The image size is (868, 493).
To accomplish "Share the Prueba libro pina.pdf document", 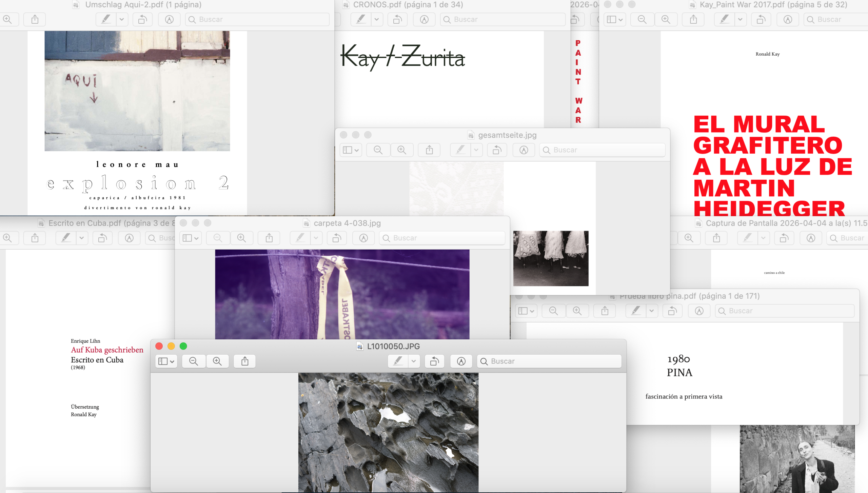I will (x=605, y=311).
